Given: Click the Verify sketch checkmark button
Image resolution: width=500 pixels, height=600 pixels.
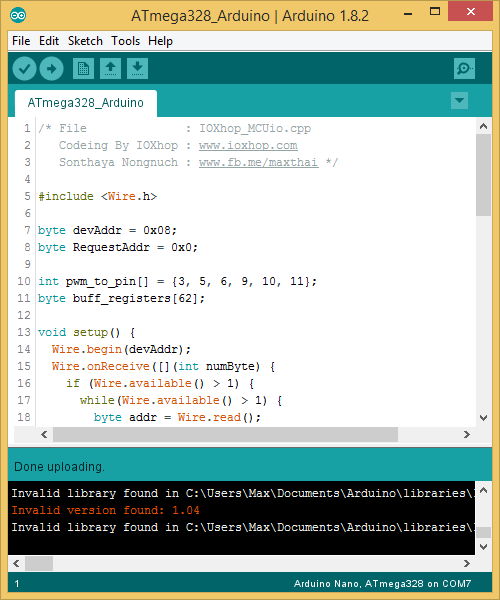Looking at the screenshot, I should [x=24, y=69].
